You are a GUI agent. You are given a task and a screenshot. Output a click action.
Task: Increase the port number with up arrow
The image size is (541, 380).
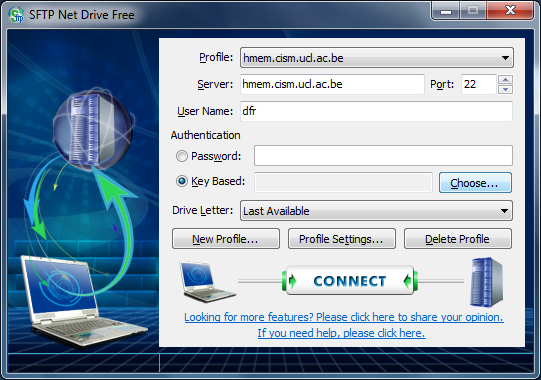pos(505,80)
